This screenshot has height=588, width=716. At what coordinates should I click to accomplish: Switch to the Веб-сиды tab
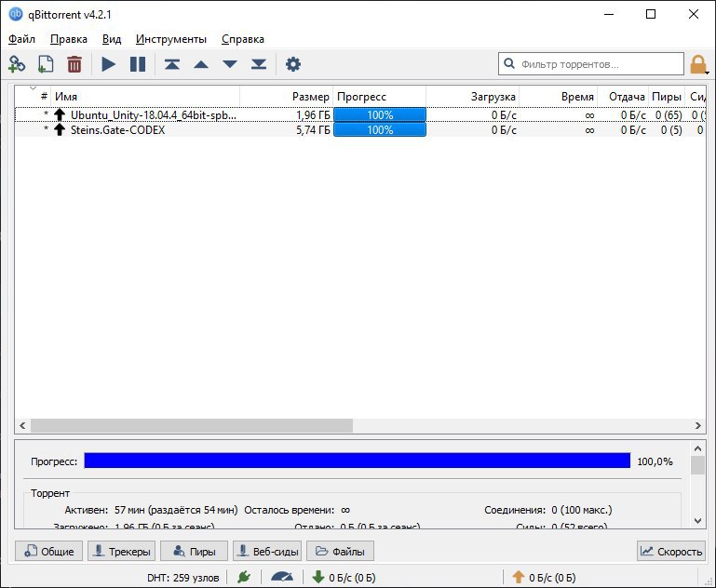pyautogui.click(x=267, y=551)
